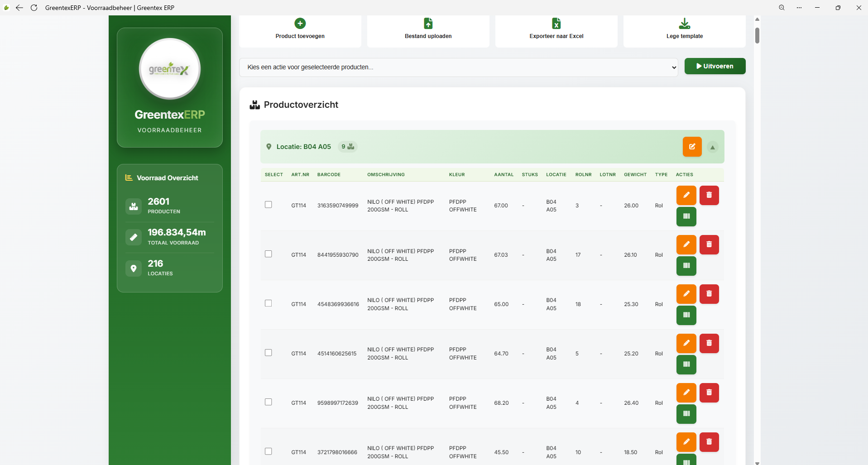The height and width of the screenshot is (465, 868).
Task: Click Lege template download icon
Action: pyautogui.click(x=685, y=23)
